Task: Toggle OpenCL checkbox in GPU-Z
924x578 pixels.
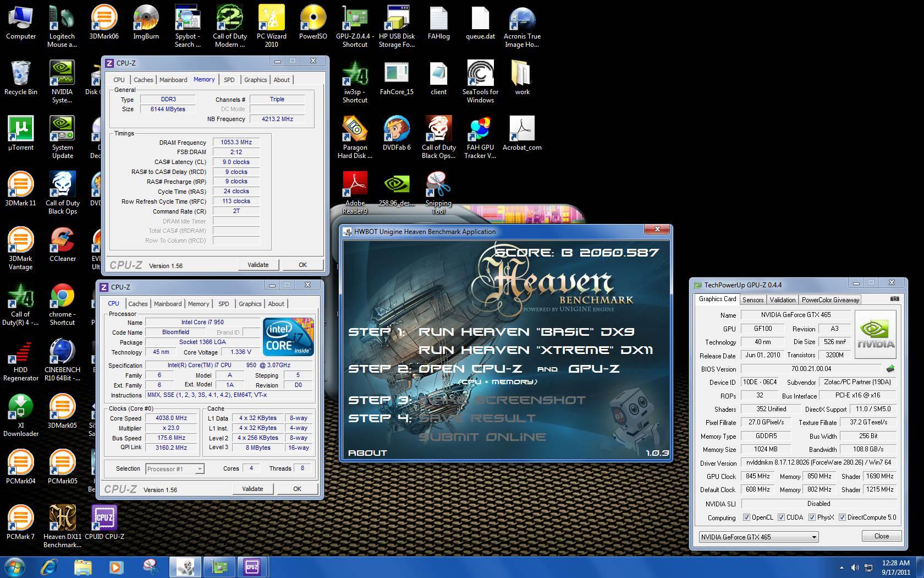Action: coord(746,517)
